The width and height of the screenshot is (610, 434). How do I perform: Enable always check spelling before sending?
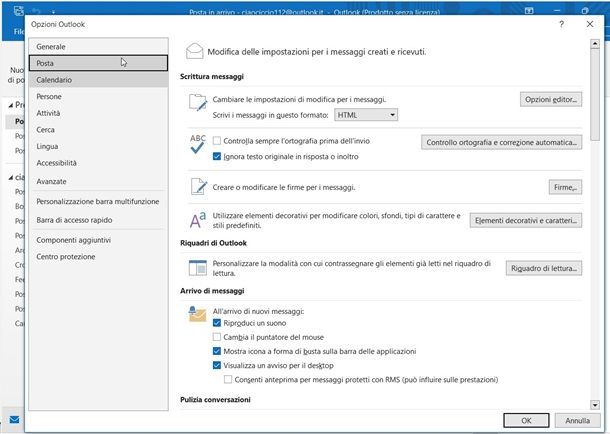click(x=217, y=140)
